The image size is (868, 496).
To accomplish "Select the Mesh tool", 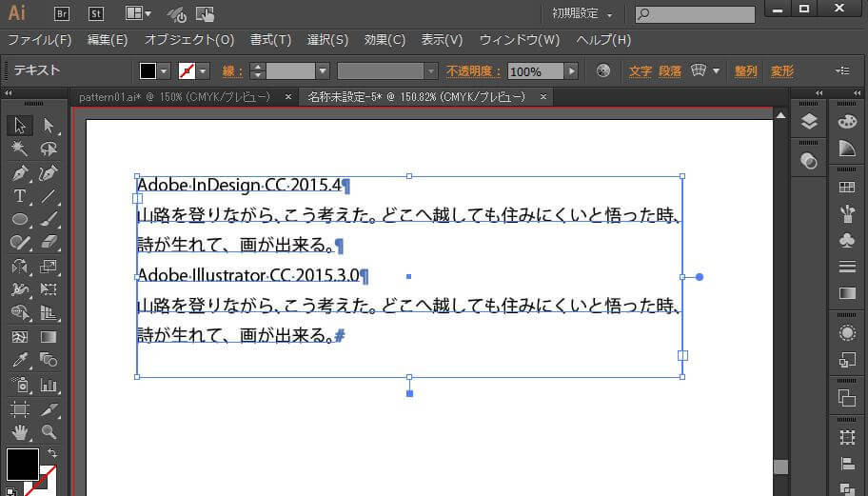I will click(x=20, y=337).
